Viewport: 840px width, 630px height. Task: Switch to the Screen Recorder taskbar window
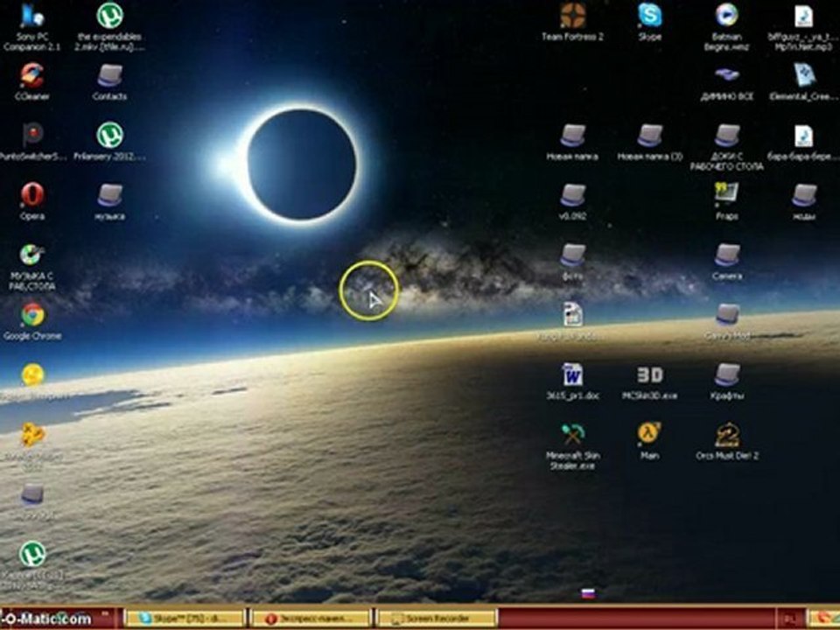(437, 619)
